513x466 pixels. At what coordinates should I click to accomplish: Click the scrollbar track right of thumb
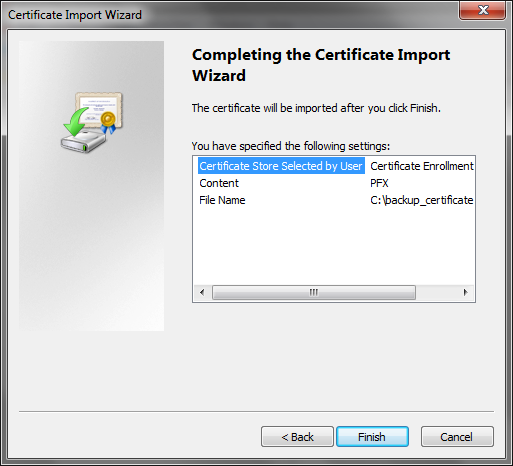pos(437,293)
